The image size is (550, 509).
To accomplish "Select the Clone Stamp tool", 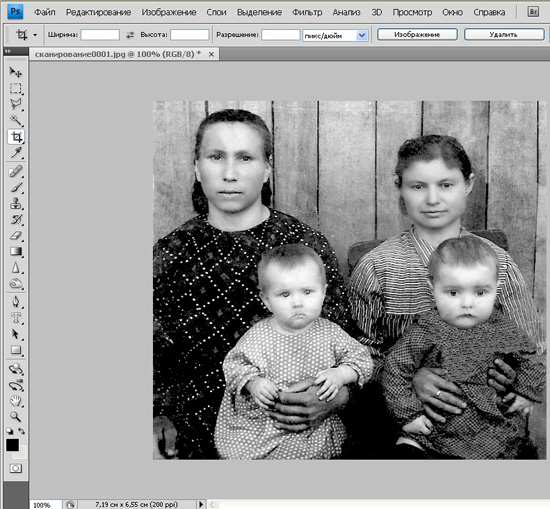I will [x=15, y=204].
